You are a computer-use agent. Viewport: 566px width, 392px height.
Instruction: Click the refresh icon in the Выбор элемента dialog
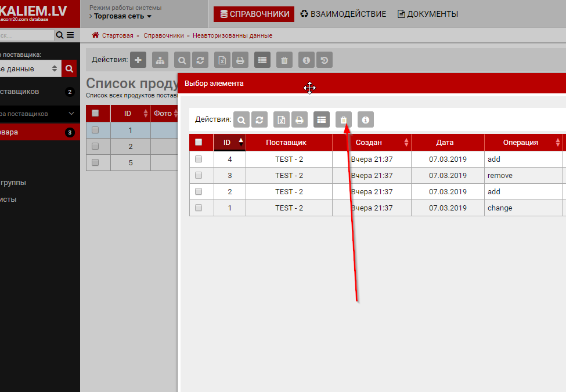[259, 120]
